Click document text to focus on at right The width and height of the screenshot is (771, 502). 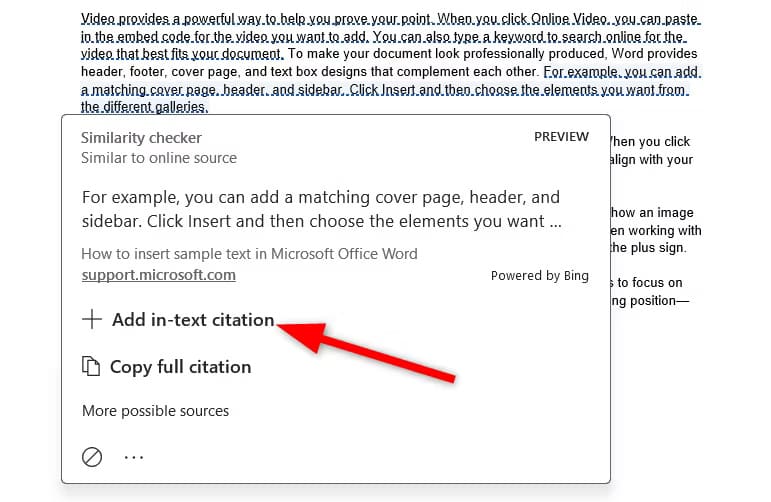pyautogui.click(x=650, y=283)
